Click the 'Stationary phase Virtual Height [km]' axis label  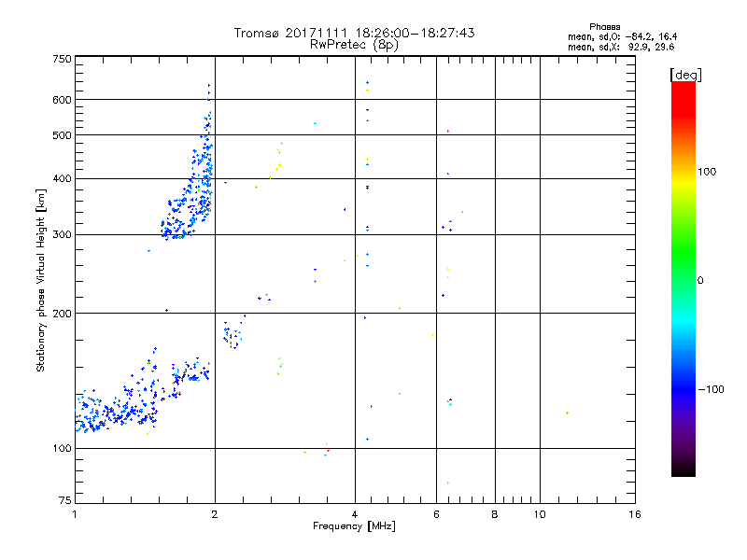point(41,281)
